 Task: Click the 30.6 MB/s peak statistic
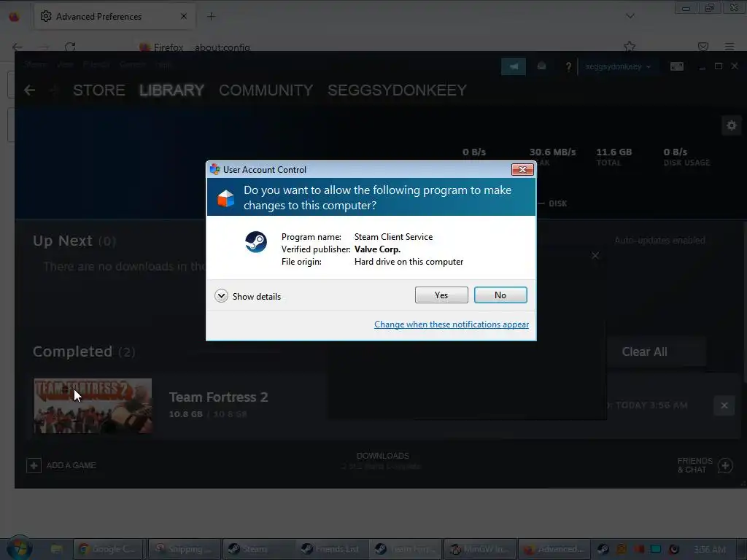pos(552,157)
